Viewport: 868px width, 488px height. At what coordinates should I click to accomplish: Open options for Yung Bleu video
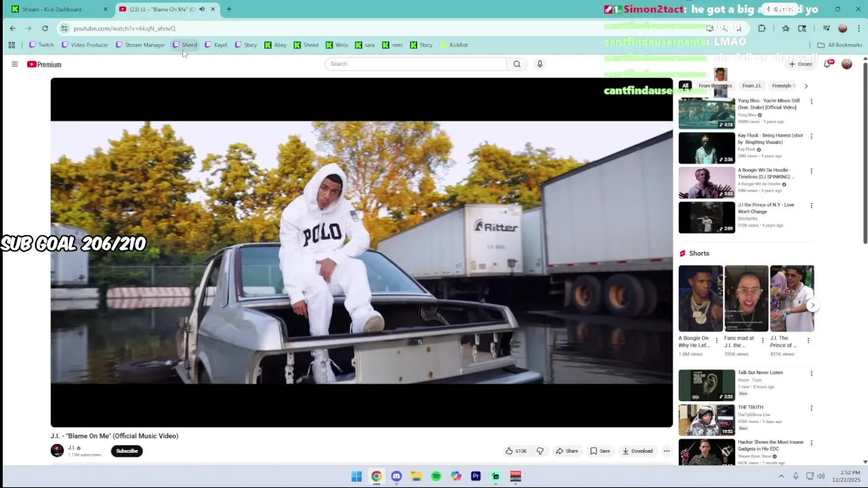click(x=811, y=102)
